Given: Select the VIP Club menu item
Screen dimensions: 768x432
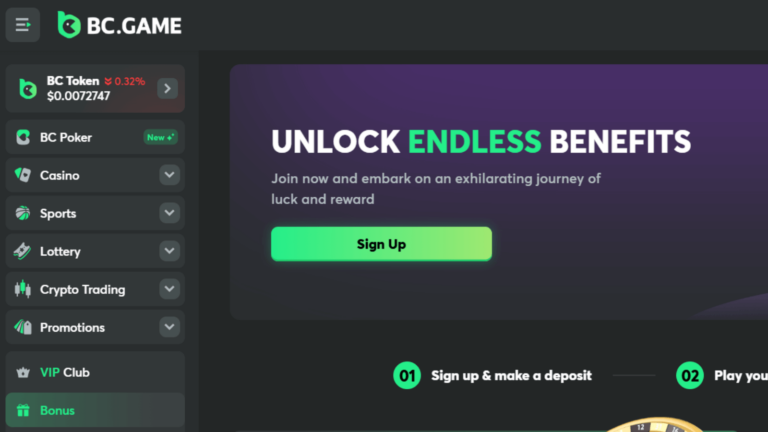Looking at the screenshot, I should 95,372.
